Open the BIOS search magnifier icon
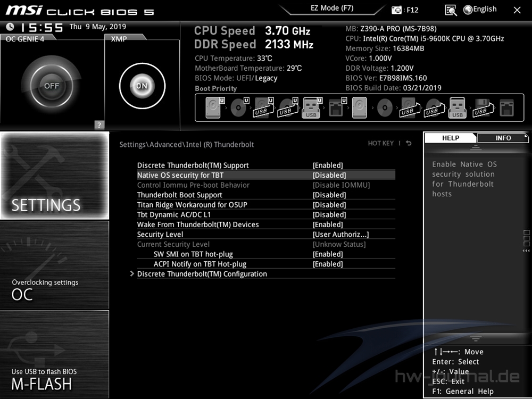The height and width of the screenshot is (399, 532). (451, 10)
